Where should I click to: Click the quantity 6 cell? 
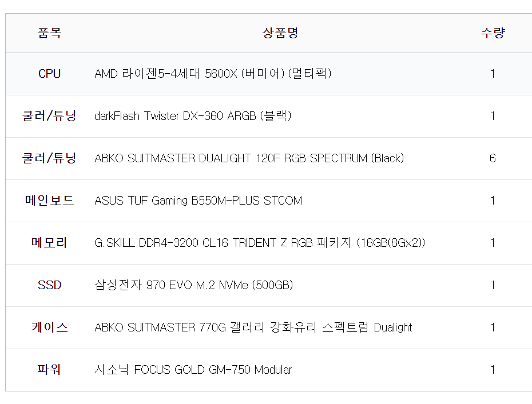(x=493, y=158)
